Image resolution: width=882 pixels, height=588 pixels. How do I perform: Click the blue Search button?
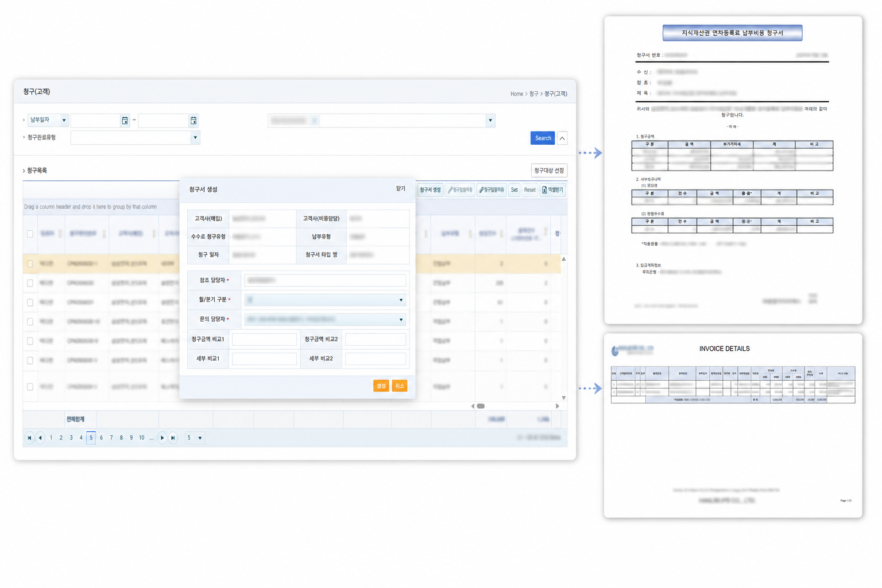pos(543,138)
